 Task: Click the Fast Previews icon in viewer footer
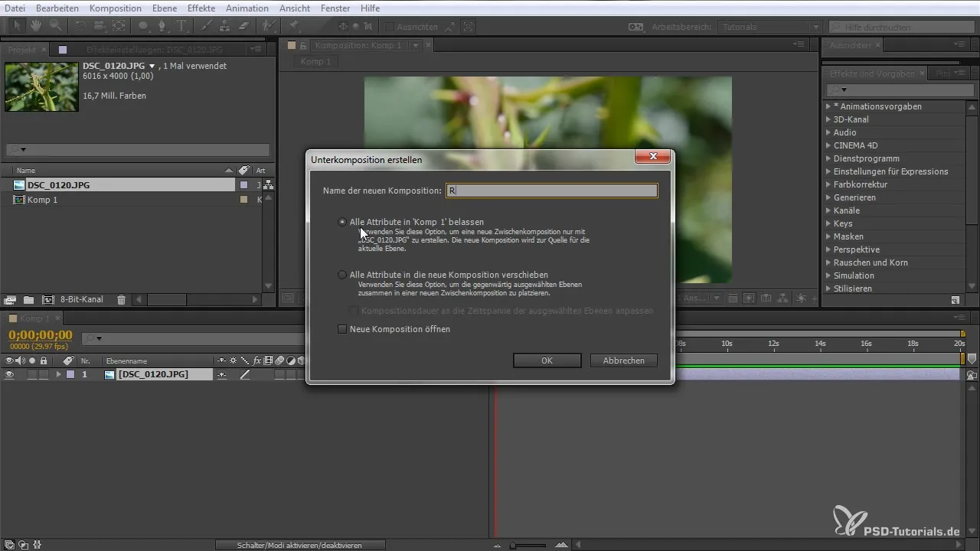[747, 298]
